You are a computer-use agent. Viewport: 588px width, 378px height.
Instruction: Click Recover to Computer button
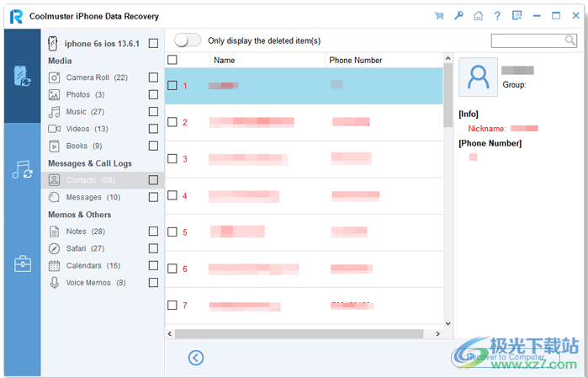[x=506, y=357]
